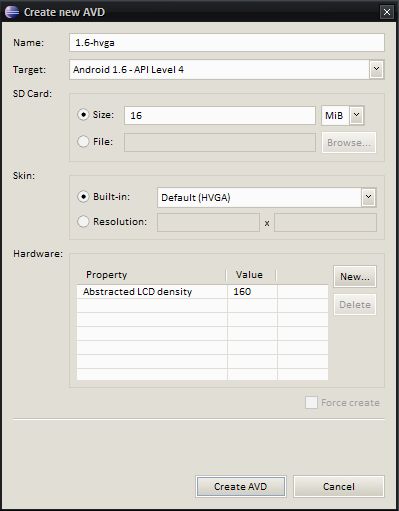Click the SD Card File path field
The width and height of the screenshot is (399, 511).
(x=220, y=142)
